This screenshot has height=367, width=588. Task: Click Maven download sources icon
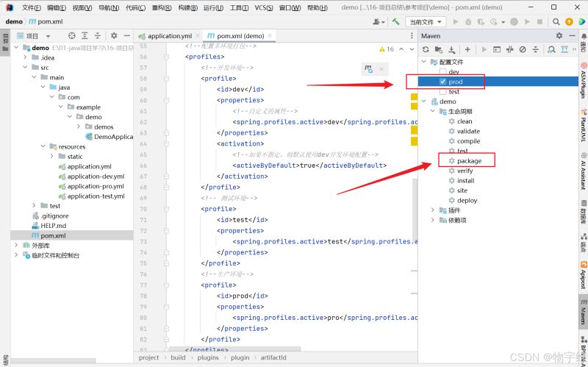452,49
